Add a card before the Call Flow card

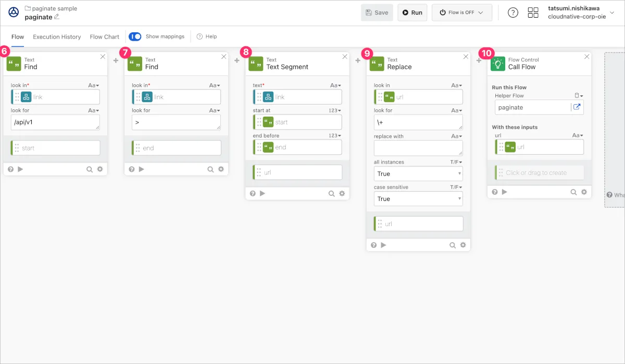pyautogui.click(x=479, y=60)
